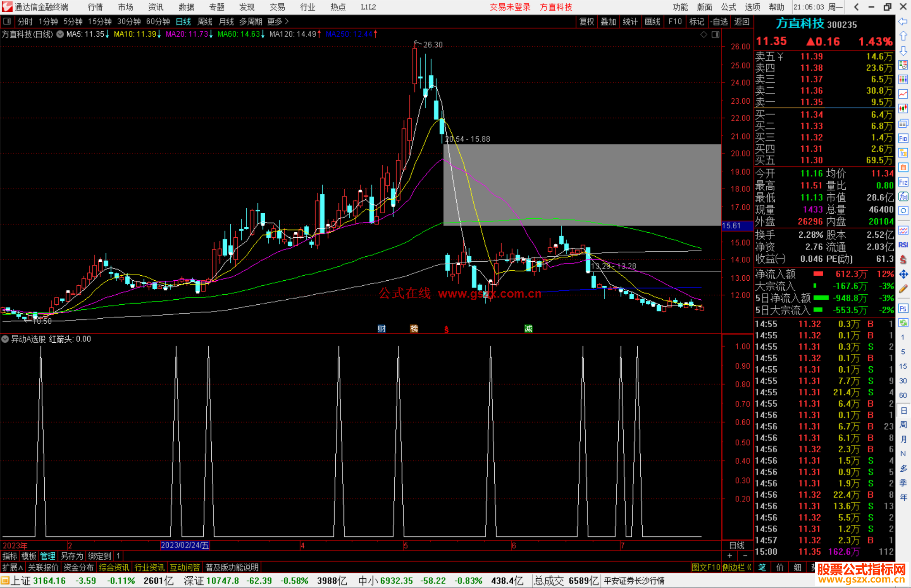
Task: Click the candlestick chart sidebar icon
Action: (x=903, y=109)
